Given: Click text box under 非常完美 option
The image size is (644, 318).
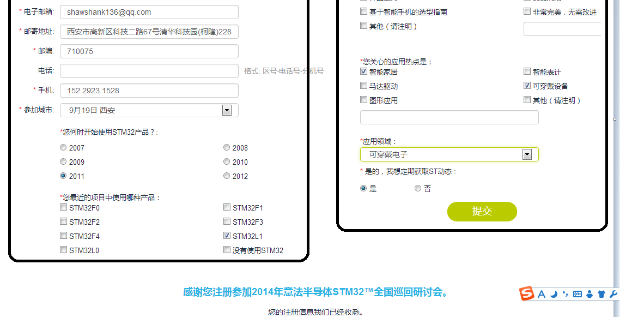Looking at the screenshot, I should [x=562, y=29].
